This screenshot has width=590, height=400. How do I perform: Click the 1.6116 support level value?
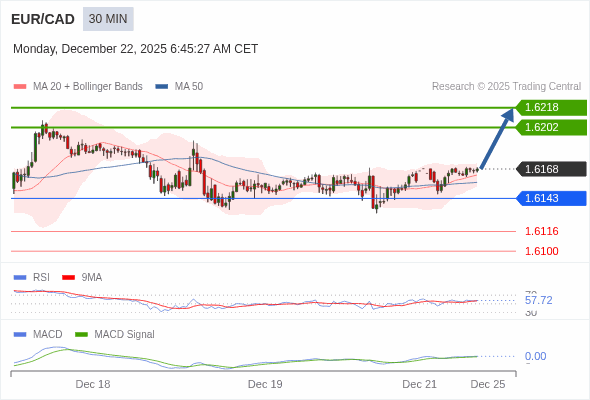541,231
